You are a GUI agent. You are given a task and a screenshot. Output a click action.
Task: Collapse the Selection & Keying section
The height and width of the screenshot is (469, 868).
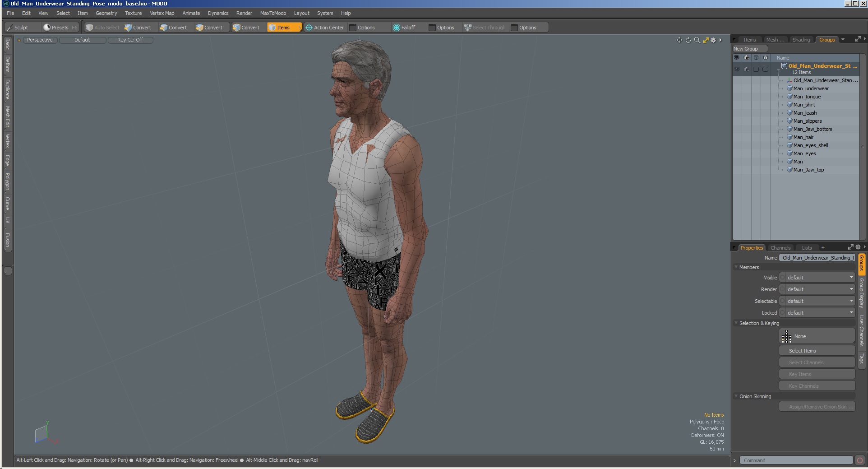point(736,323)
